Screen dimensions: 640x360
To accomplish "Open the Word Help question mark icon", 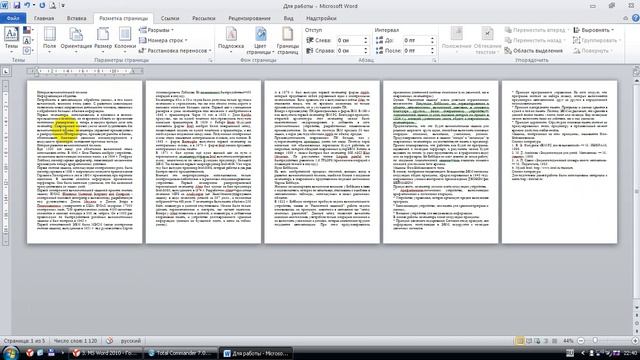I will (636, 18).
